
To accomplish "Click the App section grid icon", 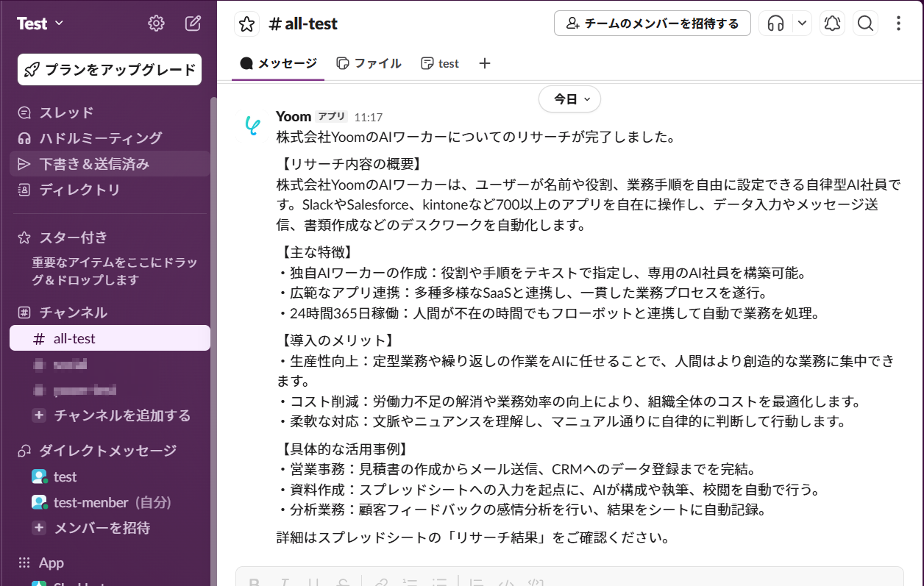I will (x=24, y=562).
